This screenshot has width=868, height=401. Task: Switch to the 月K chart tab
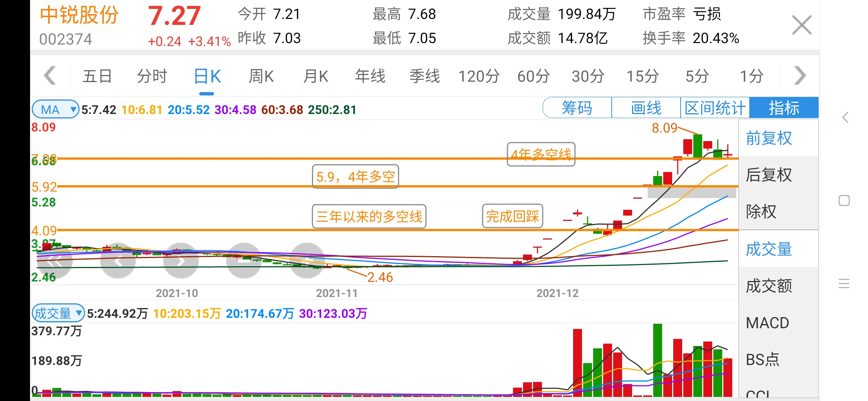[316, 76]
